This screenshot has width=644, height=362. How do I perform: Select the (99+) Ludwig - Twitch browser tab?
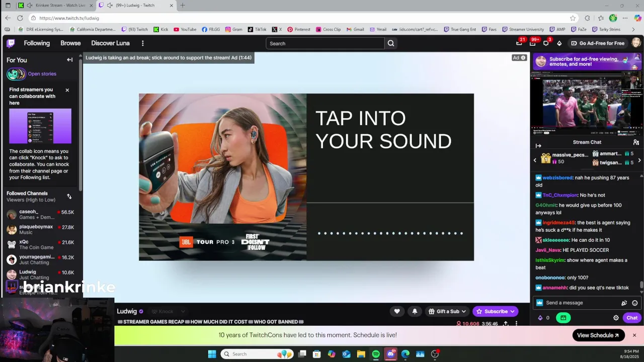136,5
